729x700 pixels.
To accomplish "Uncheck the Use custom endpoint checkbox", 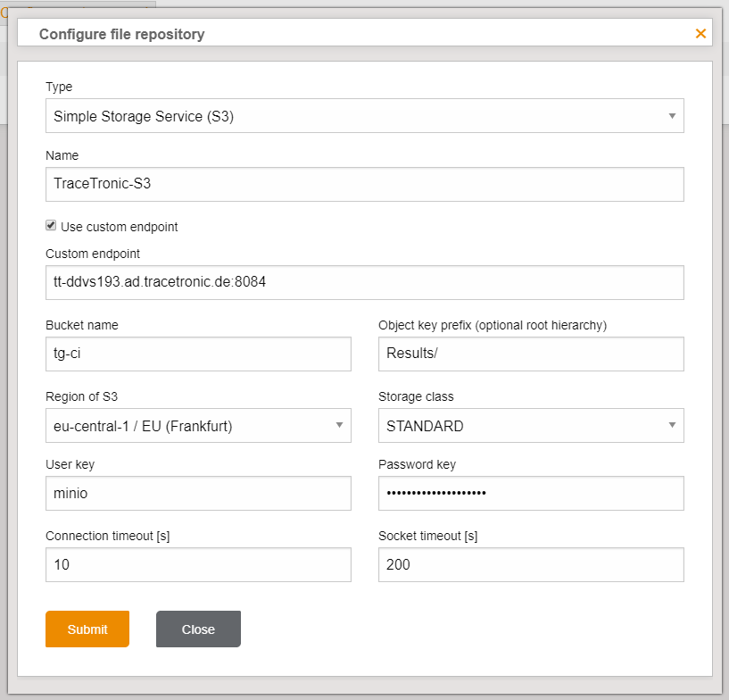I will [51, 226].
